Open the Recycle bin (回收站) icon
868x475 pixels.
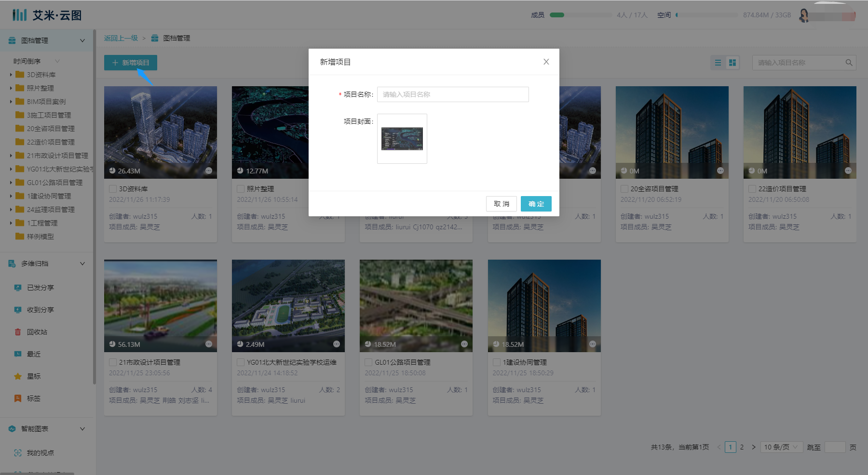coord(18,332)
